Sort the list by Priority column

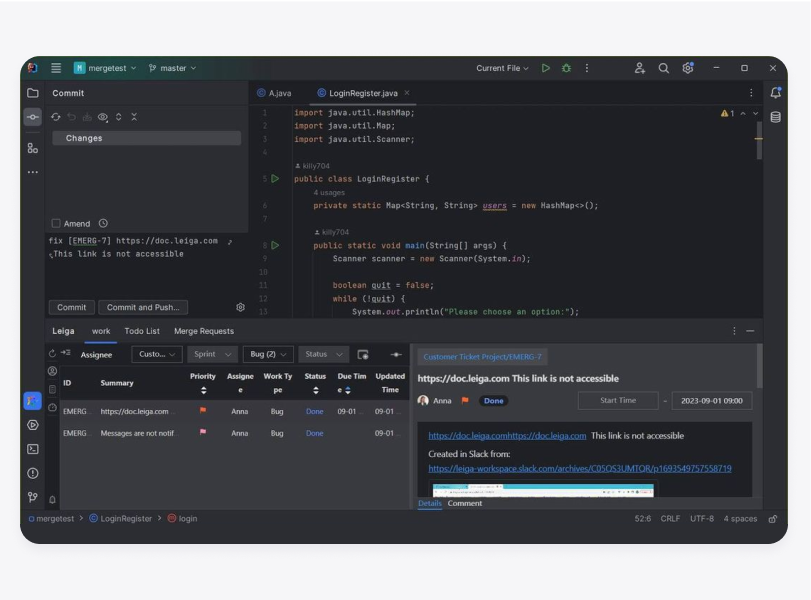[x=203, y=391]
